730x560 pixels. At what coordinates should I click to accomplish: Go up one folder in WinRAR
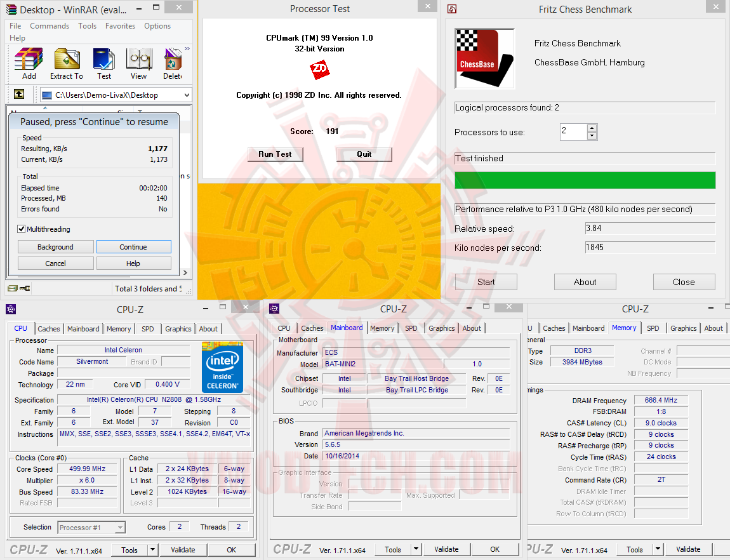pos(19,95)
